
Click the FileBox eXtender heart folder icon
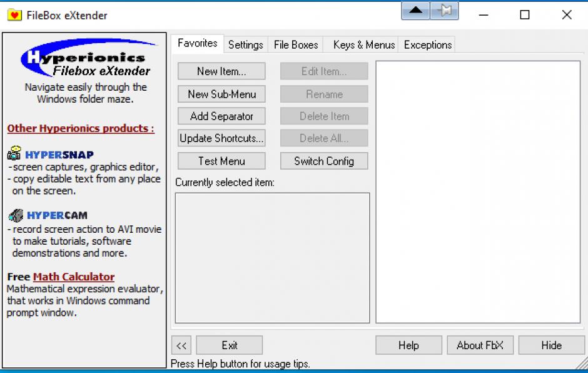click(x=14, y=15)
